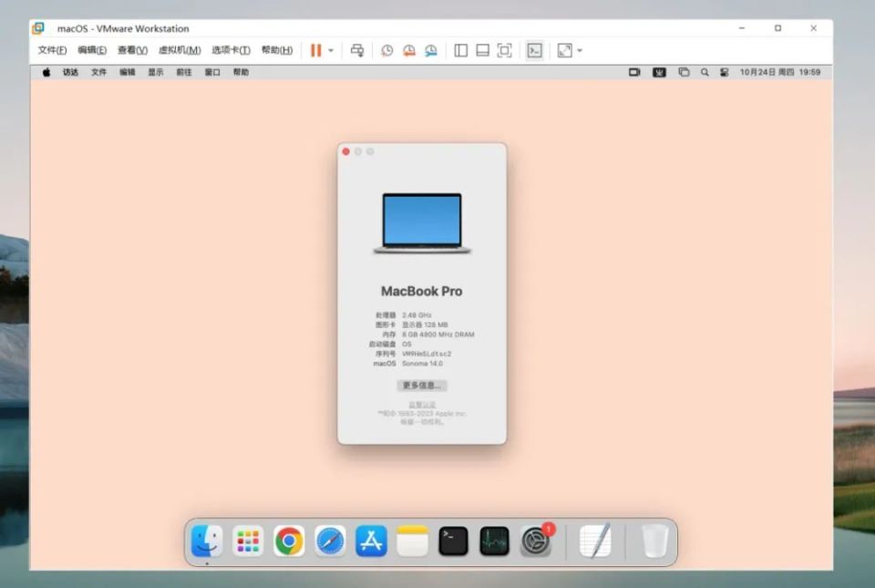
Task: Toggle the VMware library panel visibility
Action: [x=461, y=50]
